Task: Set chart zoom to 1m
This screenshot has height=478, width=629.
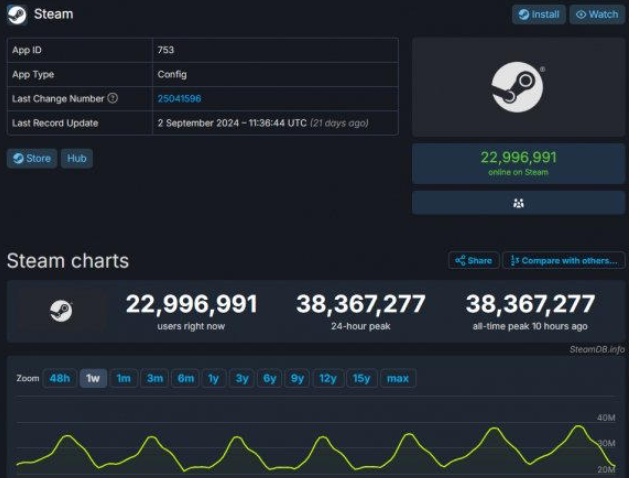Action: point(124,378)
